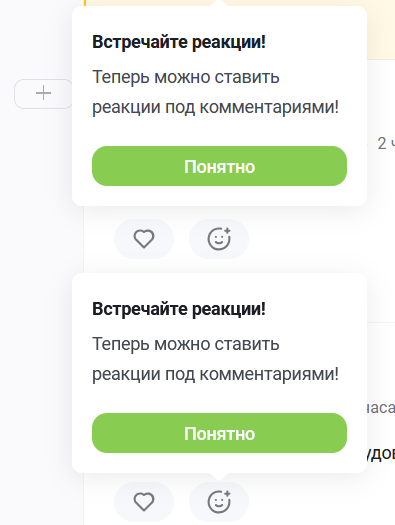Click 'Теперь можно ставить' line in the upper popup
The height and width of the screenshot is (525, 395).
coord(186,77)
